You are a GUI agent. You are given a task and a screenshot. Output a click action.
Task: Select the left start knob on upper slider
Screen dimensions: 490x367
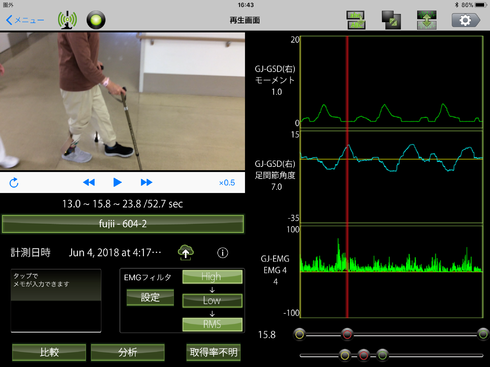(300, 334)
